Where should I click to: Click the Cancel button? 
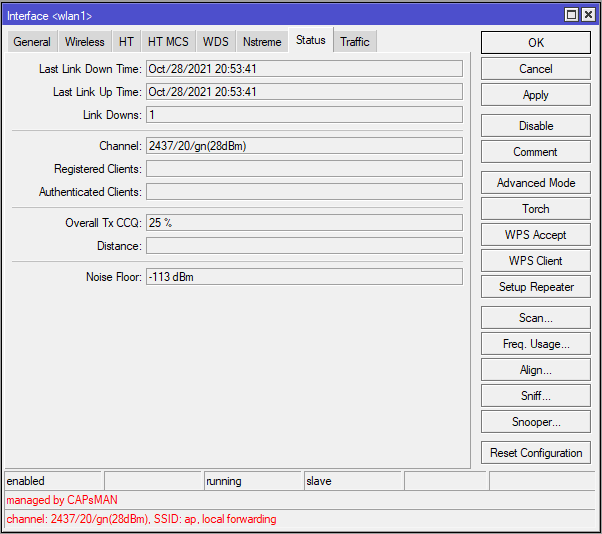click(536, 69)
